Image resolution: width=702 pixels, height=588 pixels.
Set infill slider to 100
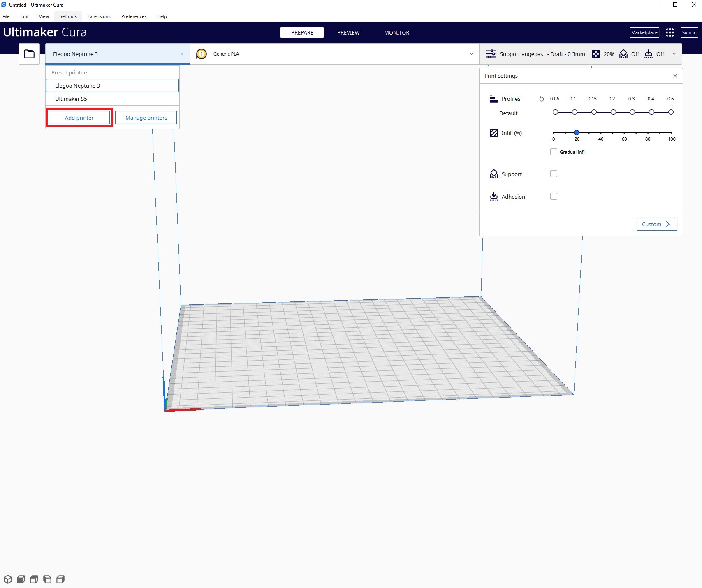(x=672, y=132)
